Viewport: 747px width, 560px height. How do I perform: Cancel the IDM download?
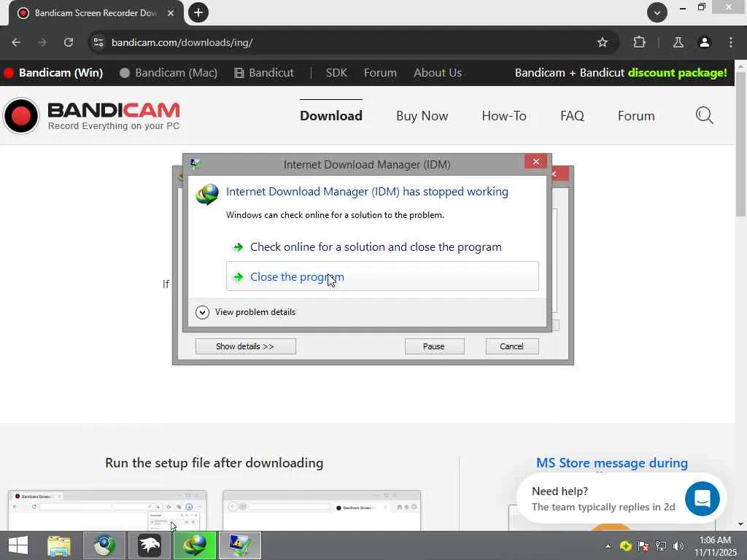click(x=511, y=346)
